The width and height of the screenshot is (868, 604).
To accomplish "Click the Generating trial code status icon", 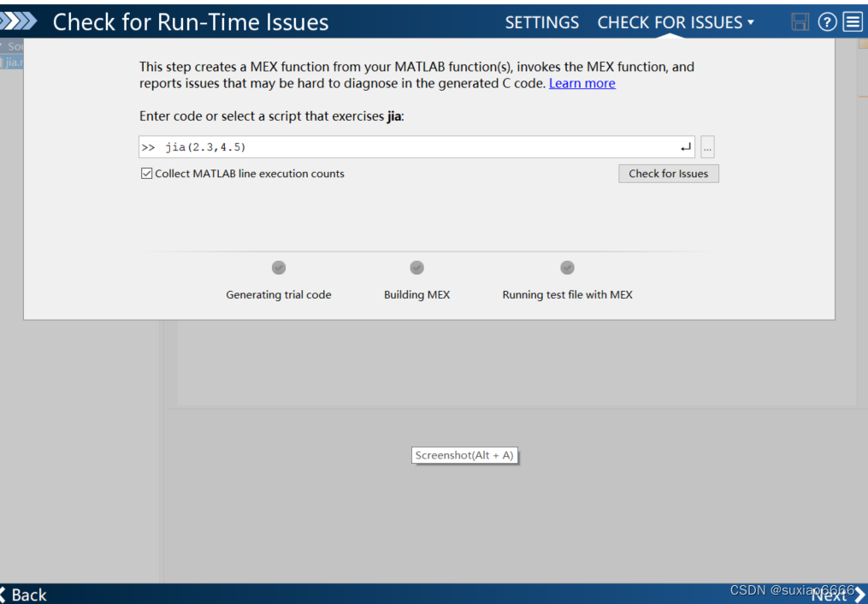I will point(279,268).
